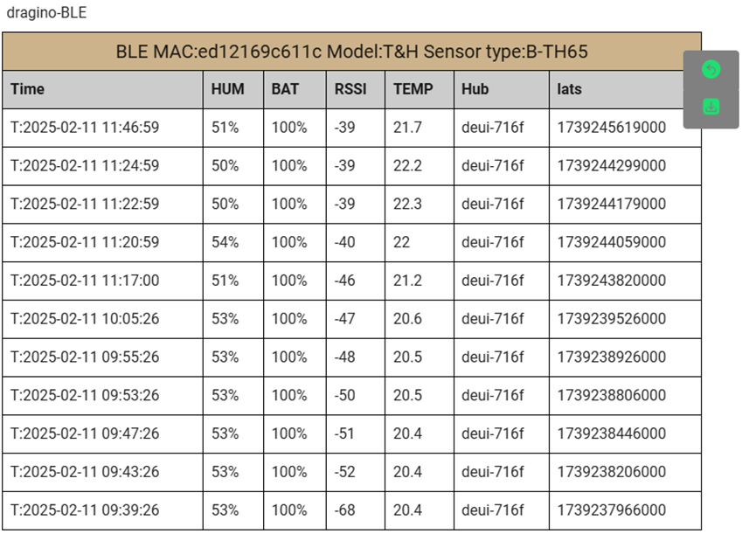Image resolution: width=756 pixels, height=534 pixels.
Task: Click the BLE MAC table title bar
Action: click(351, 52)
